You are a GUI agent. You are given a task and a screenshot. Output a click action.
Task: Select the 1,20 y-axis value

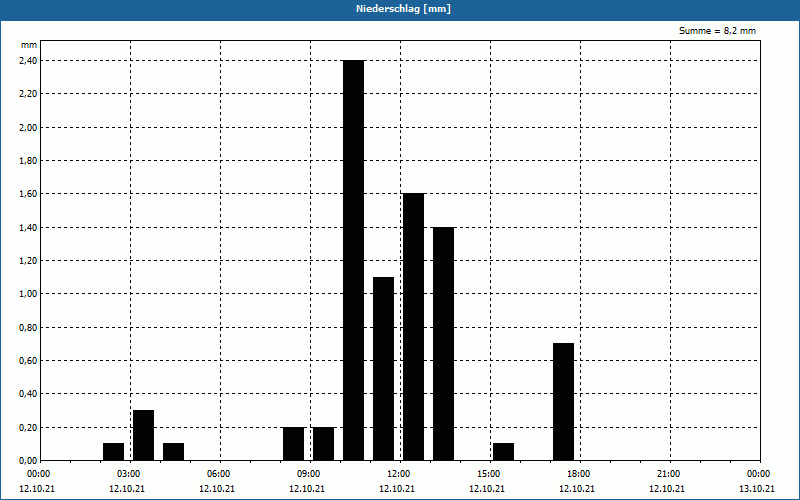28,261
